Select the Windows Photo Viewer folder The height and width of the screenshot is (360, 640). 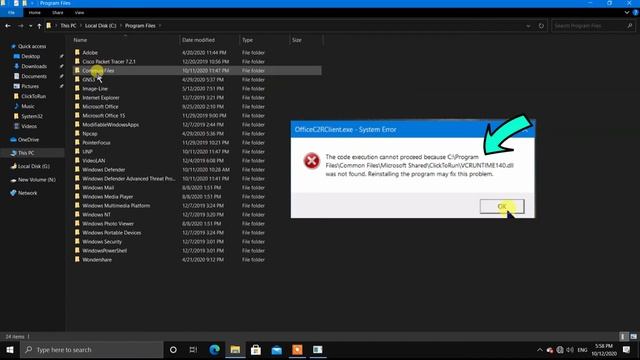(108, 224)
